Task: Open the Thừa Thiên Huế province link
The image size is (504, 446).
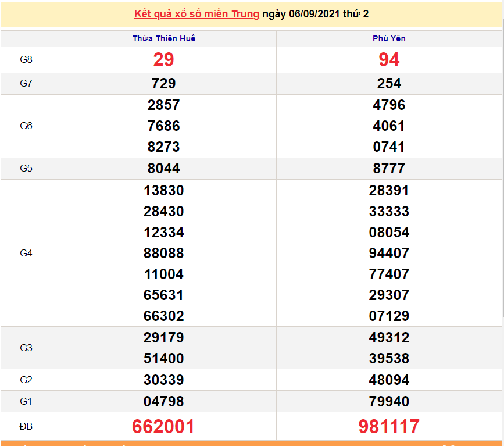Action: click(x=164, y=38)
